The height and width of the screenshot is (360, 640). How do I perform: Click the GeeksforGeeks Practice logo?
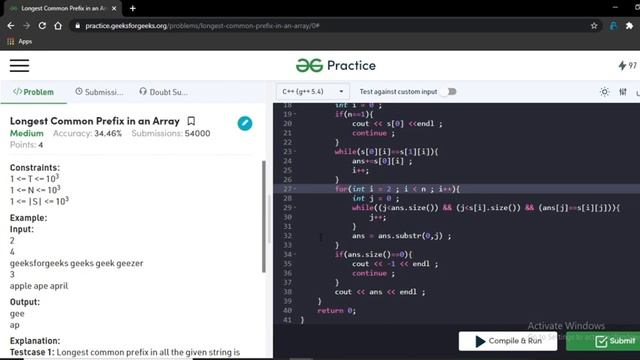[x=336, y=65]
